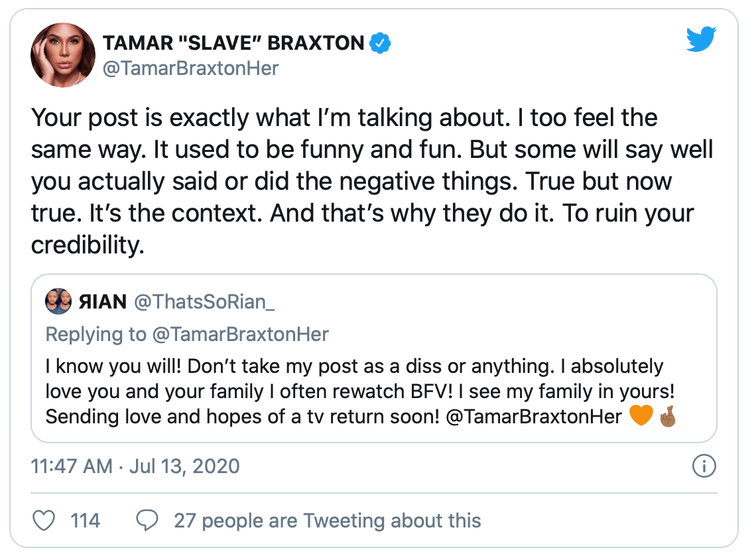The height and width of the screenshot is (560, 756).
Task: Open the 11:47 AM · Jul 13, 2020 timestamp
Action: (135, 466)
